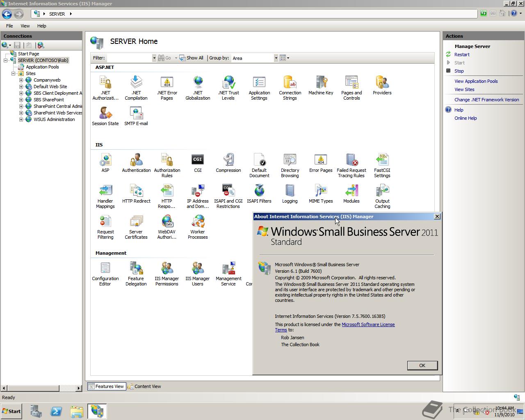
Task: Open .NET Trust Levels feature
Action: tap(228, 88)
